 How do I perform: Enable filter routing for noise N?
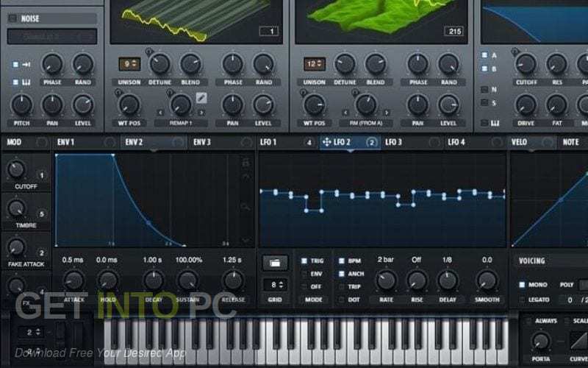[484, 89]
